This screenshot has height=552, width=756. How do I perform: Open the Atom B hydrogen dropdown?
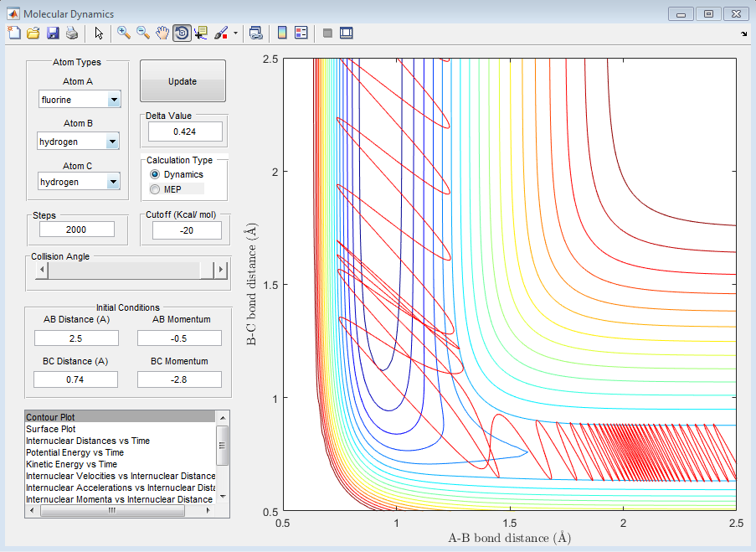[x=114, y=142]
